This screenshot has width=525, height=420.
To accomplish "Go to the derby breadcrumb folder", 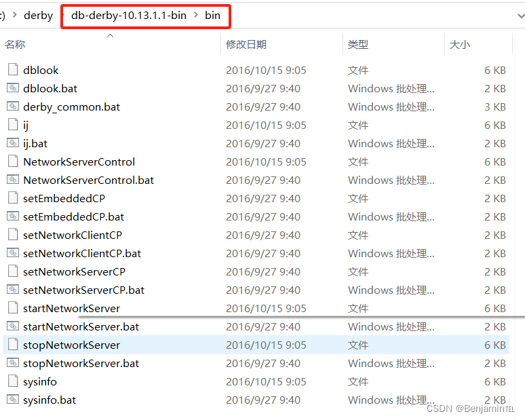I will (x=38, y=16).
